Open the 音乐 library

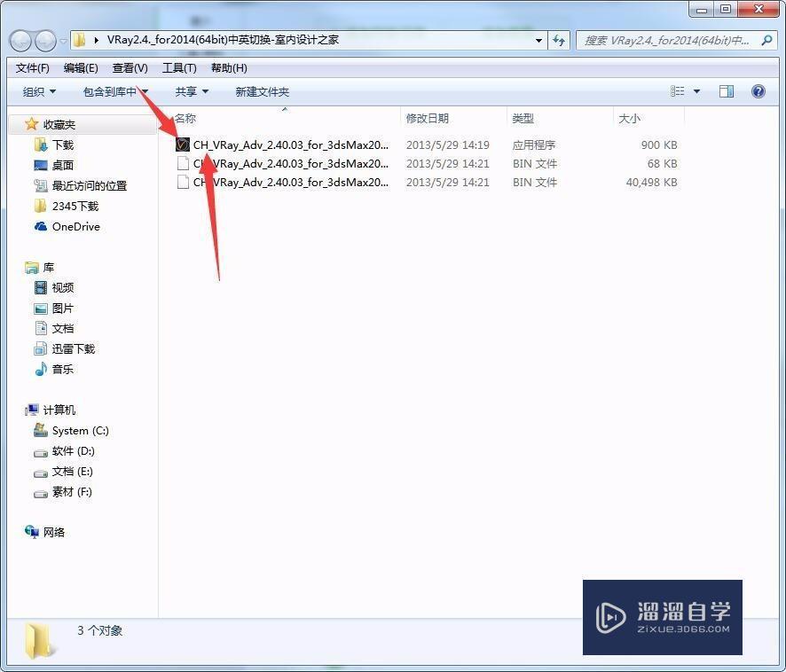pyautogui.click(x=63, y=370)
